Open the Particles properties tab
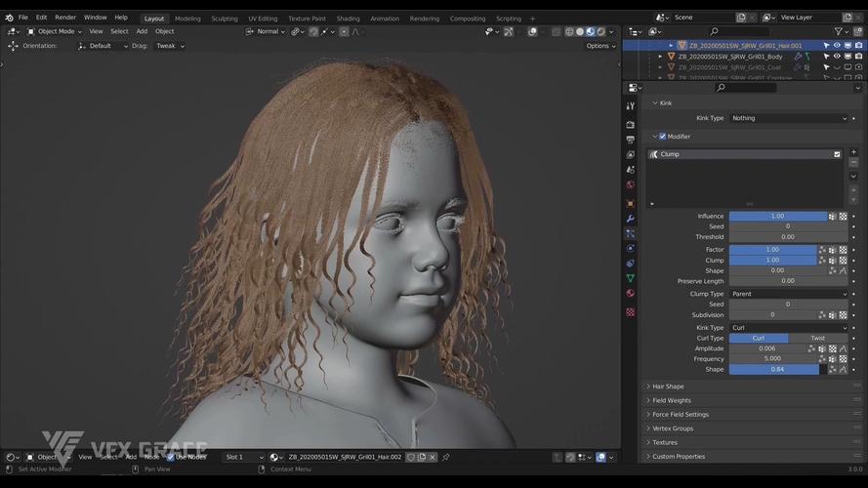 pos(630,233)
